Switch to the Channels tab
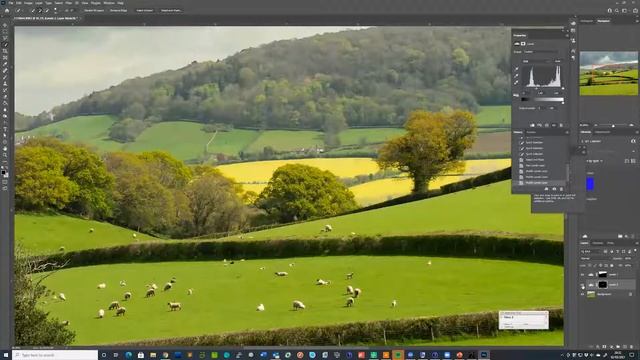The width and height of the screenshot is (640, 360). pos(598,243)
